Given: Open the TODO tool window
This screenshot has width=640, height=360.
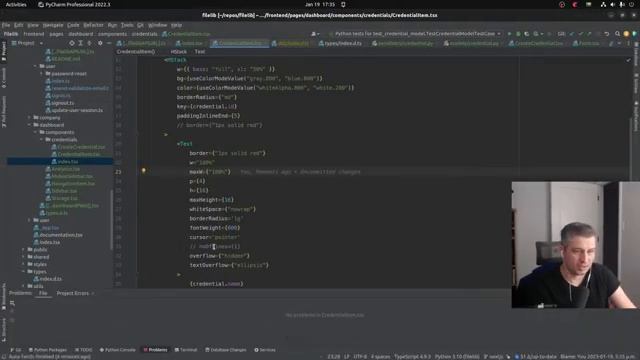Looking at the screenshot, I should 84,350.
